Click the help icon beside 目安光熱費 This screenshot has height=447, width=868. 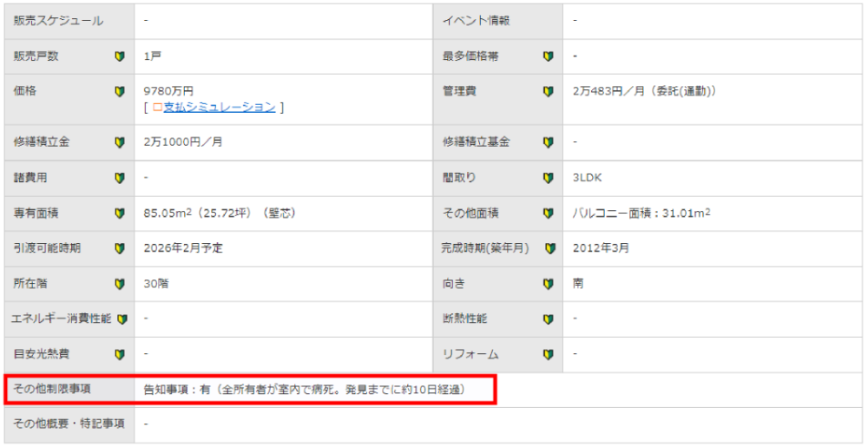pos(120,354)
